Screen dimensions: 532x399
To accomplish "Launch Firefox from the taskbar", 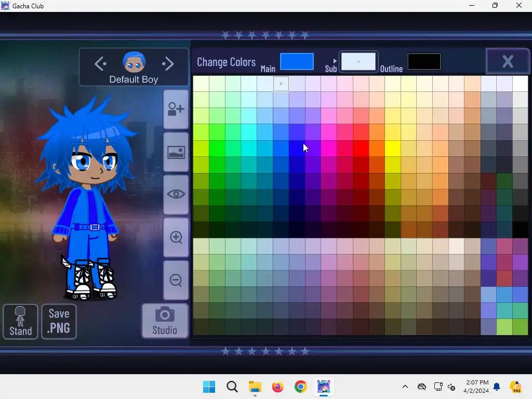I will click(x=277, y=387).
